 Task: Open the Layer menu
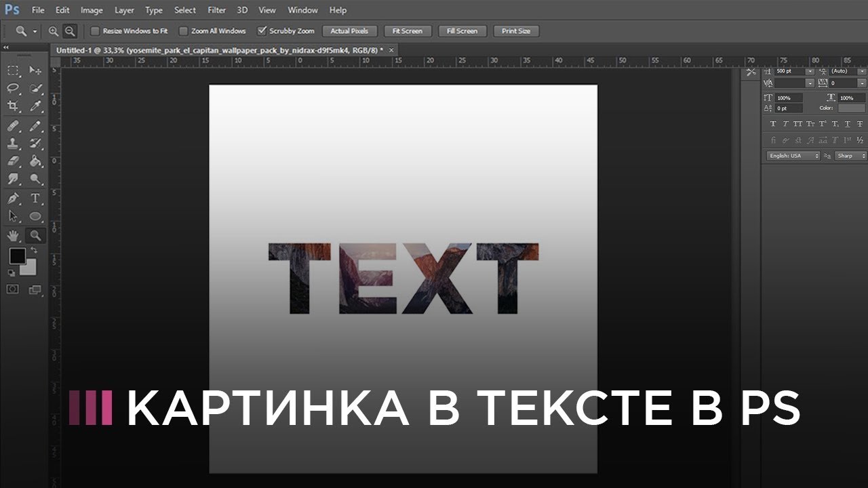tap(124, 10)
